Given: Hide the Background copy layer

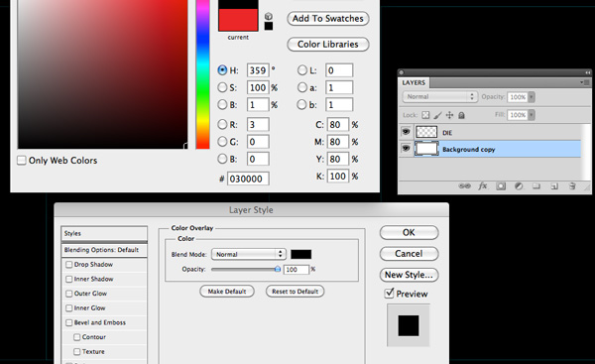Looking at the screenshot, I should (406, 149).
